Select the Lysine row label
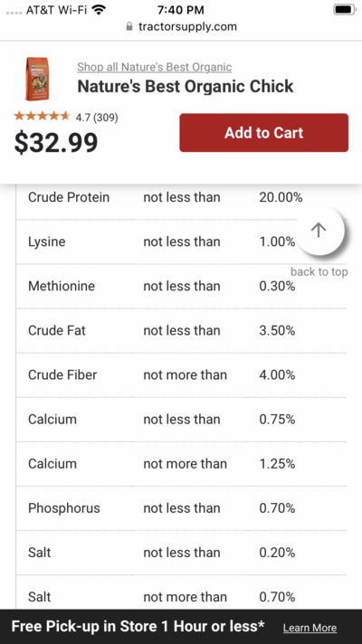Screen dimensions: 362x644 pyautogui.click(x=47, y=241)
